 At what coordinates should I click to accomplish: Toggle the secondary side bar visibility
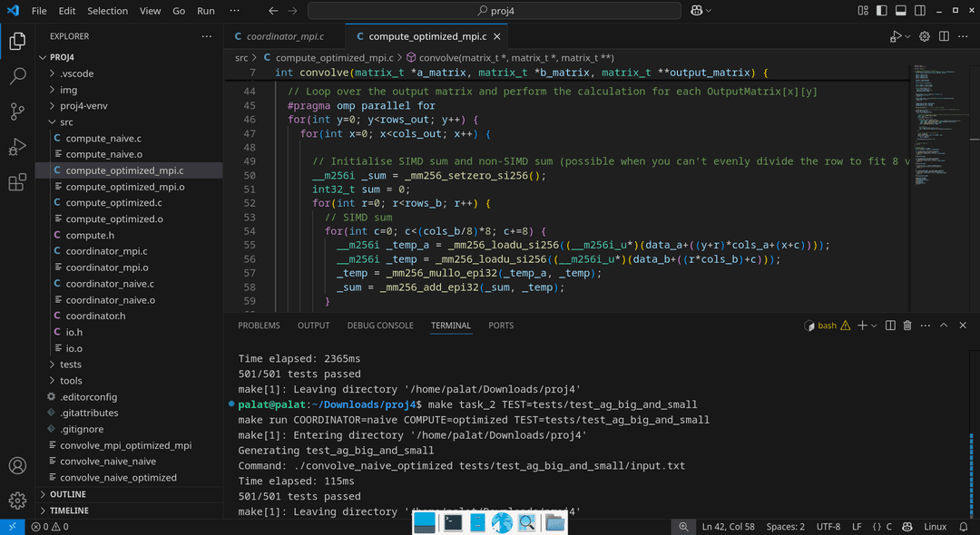pos(919,11)
